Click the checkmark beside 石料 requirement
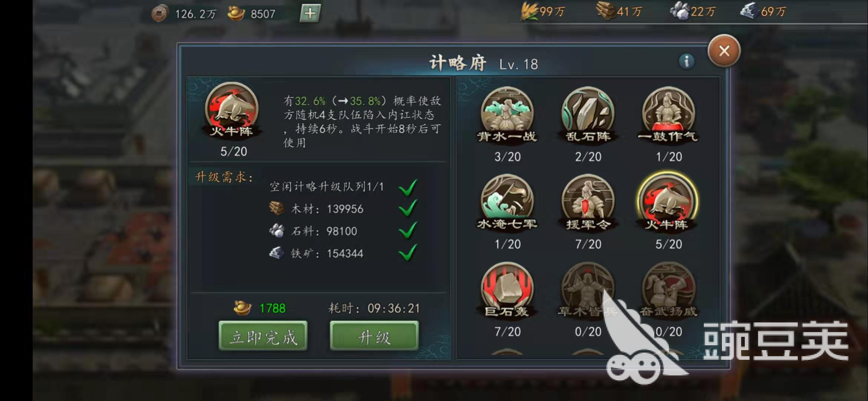Viewport: 868px width, 401px height. [408, 230]
